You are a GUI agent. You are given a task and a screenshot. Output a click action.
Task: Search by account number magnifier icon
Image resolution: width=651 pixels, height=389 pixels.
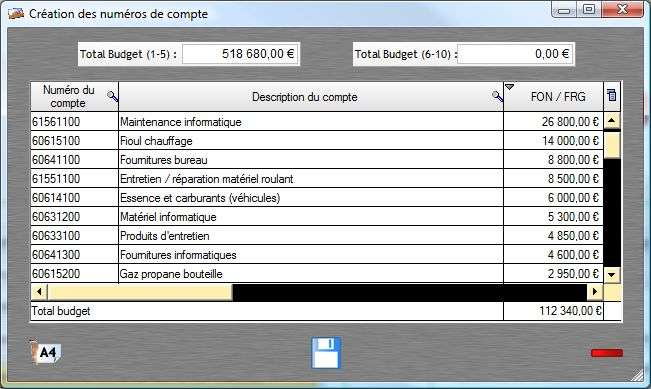113,97
